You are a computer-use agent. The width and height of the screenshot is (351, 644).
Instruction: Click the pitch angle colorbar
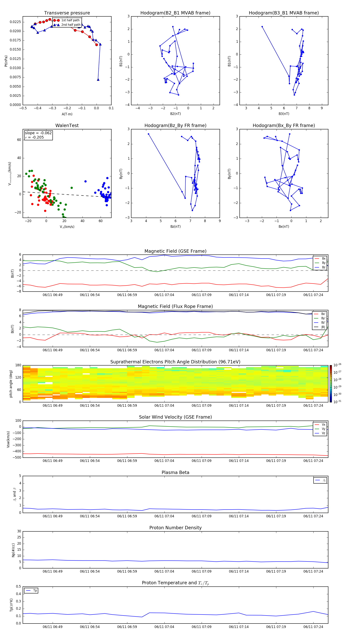click(331, 384)
